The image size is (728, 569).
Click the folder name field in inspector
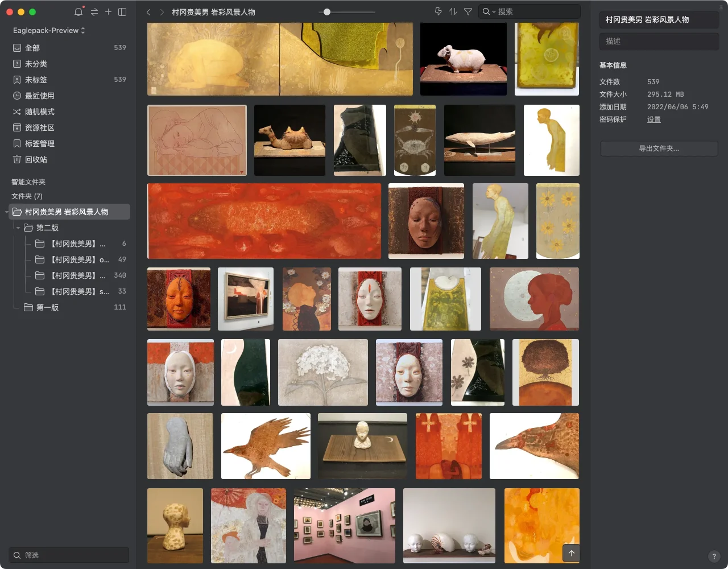tap(659, 19)
